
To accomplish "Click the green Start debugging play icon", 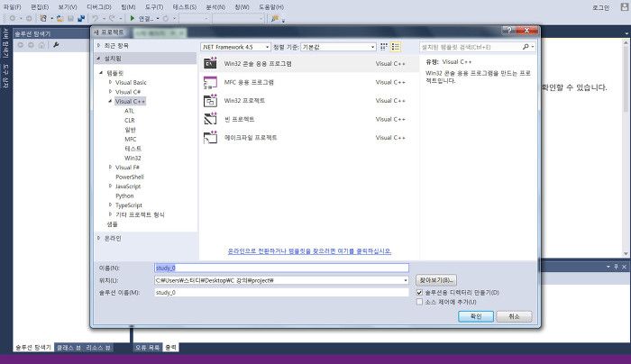I will coord(132,18).
